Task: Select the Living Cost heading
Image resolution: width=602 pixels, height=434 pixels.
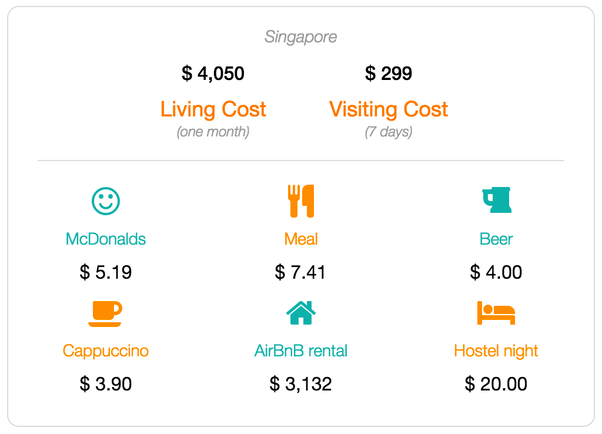Action: [213, 109]
